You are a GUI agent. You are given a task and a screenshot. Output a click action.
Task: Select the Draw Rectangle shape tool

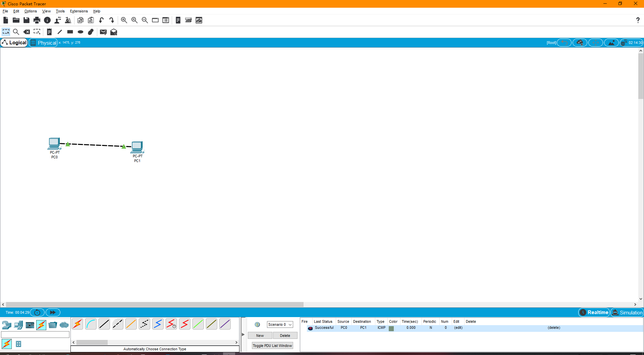70,32
